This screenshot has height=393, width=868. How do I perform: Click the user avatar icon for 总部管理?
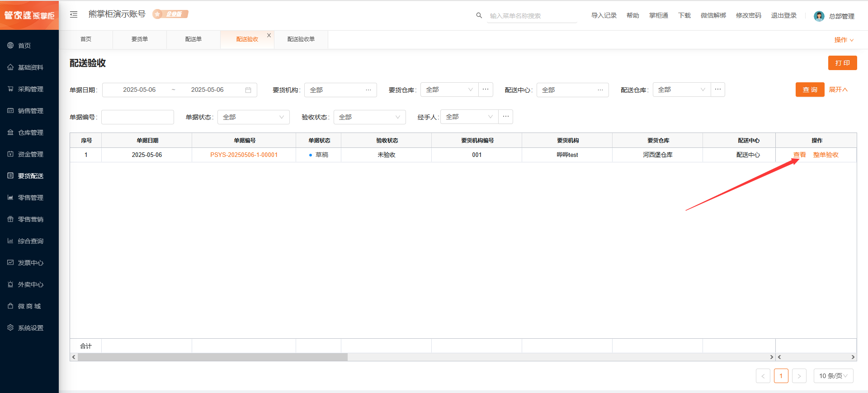pyautogui.click(x=819, y=16)
